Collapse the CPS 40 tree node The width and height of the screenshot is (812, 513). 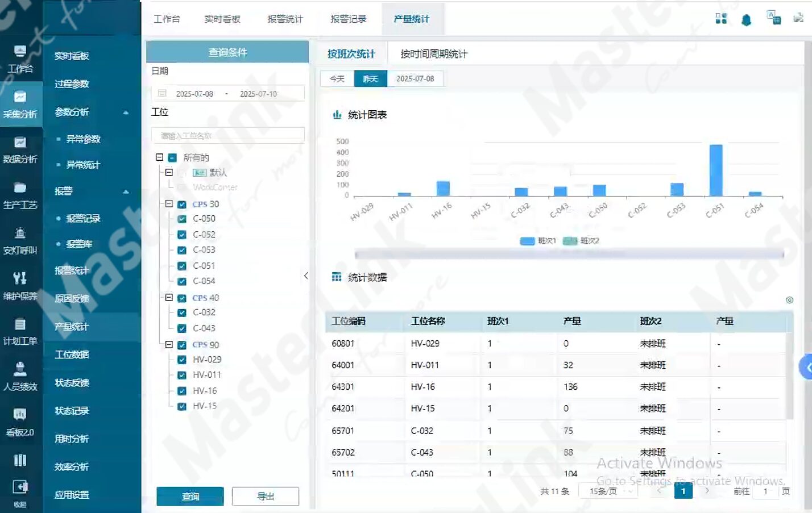point(169,297)
